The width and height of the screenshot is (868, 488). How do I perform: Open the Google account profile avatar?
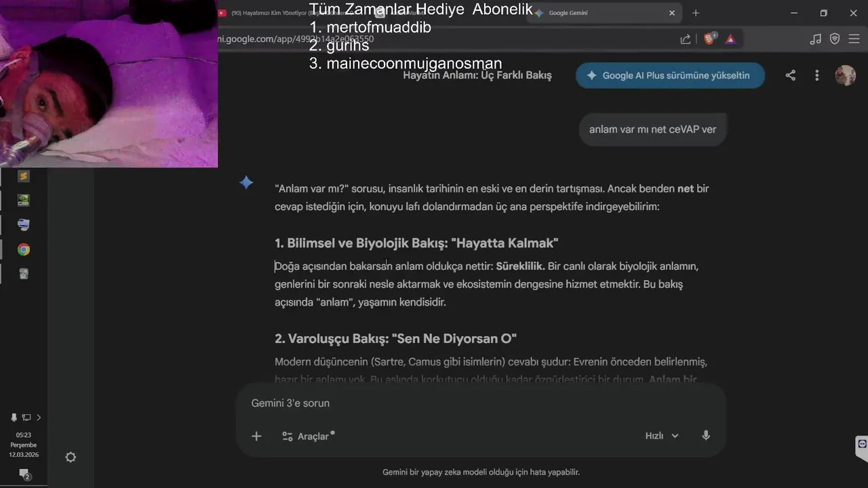pos(845,75)
